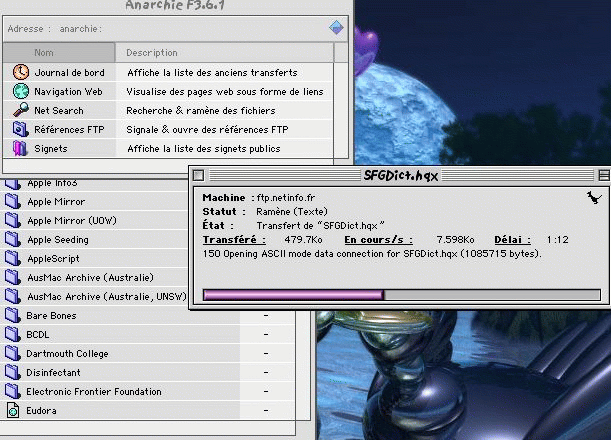Screen dimensions: 611x440
Task: Click the Références FTP icon
Action: click(20, 129)
